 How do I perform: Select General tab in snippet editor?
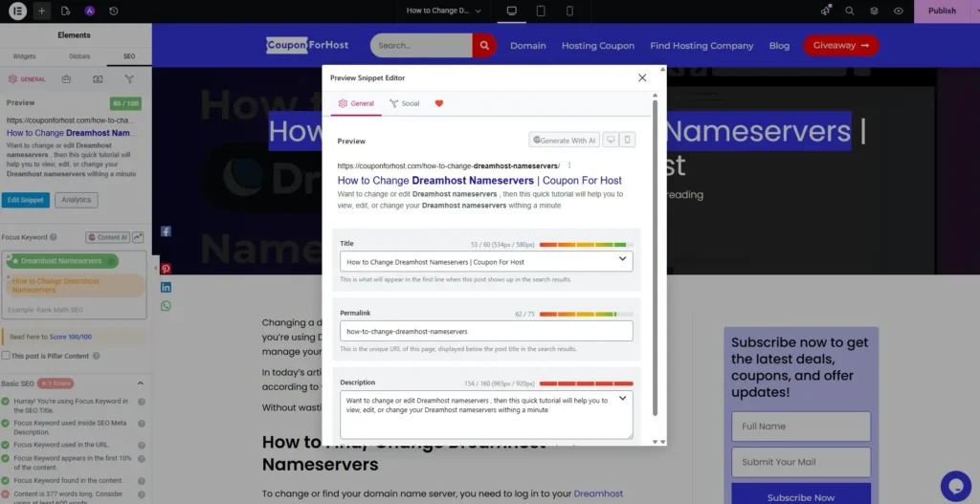pyautogui.click(x=356, y=103)
